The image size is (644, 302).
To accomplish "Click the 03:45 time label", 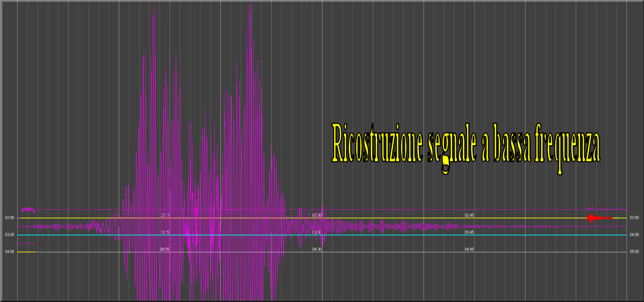I will click(469, 232).
